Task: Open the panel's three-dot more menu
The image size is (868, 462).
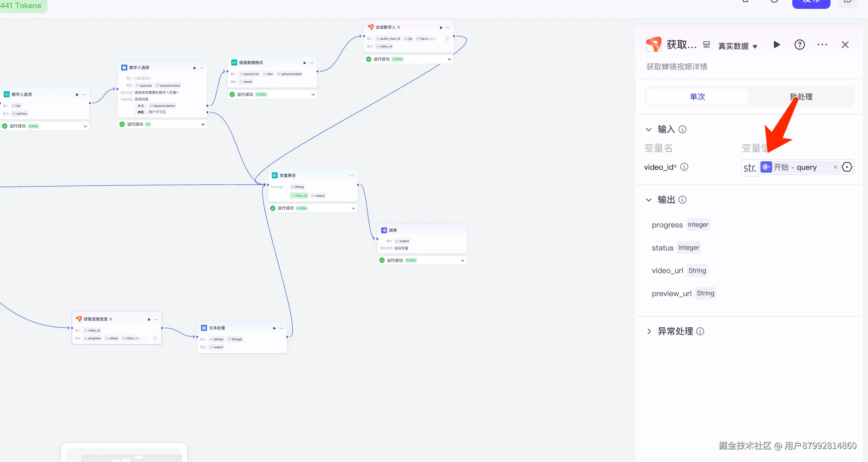Action: 822,45
